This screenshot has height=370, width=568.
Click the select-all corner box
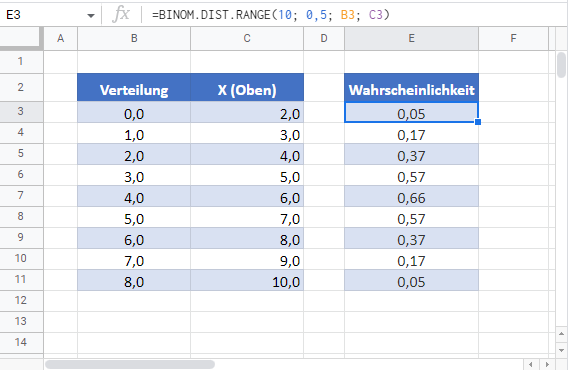coord(21,38)
